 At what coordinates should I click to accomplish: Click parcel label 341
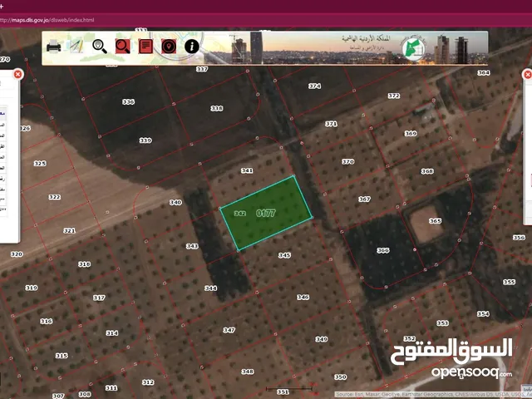point(247,170)
